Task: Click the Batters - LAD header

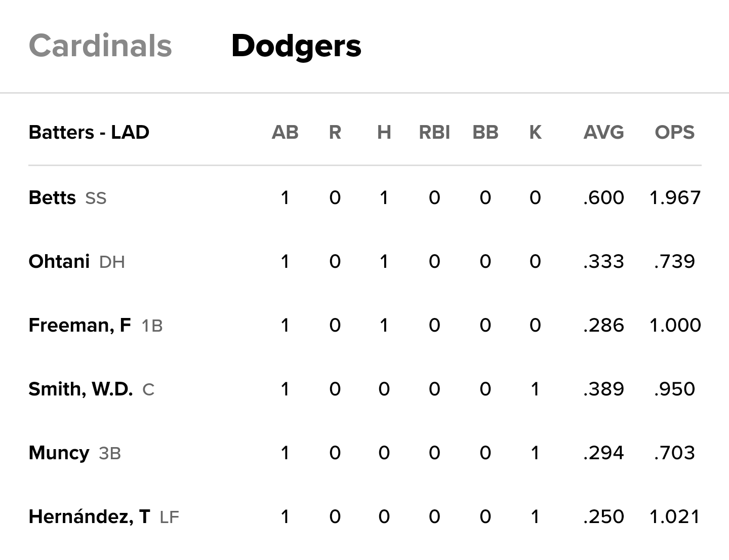Action: (89, 132)
